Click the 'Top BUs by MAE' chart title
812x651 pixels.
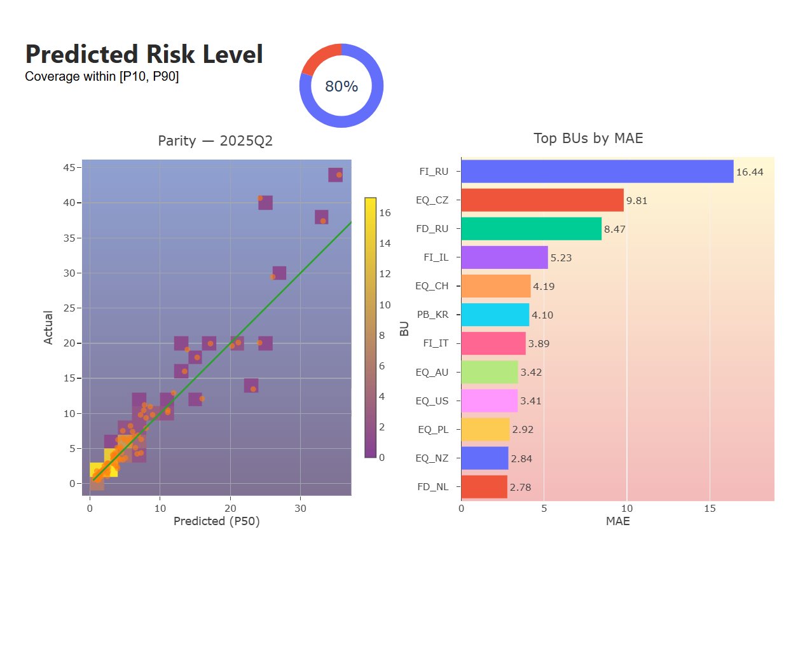point(588,139)
